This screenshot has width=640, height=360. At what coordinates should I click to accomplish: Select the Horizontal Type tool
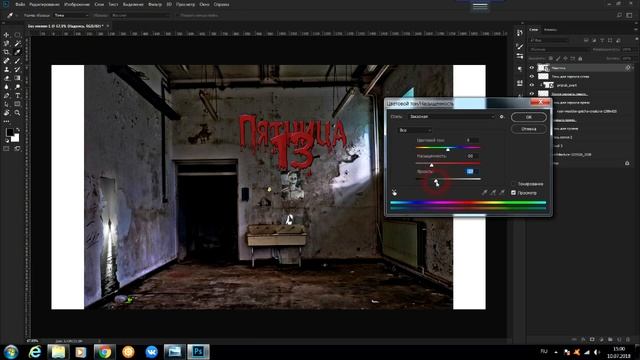pyautogui.click(x=17, y=96)
